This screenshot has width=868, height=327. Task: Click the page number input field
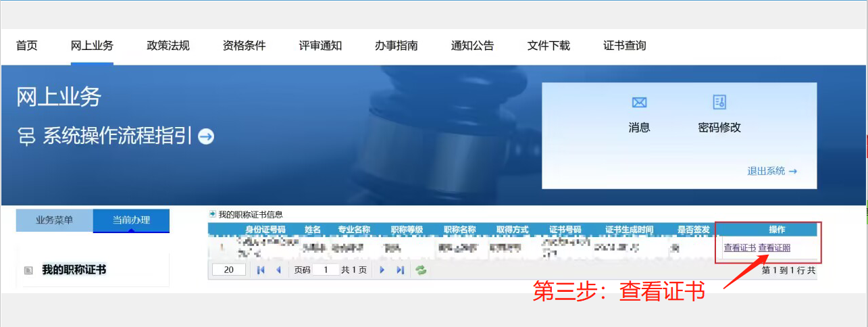tap(326, 270)
